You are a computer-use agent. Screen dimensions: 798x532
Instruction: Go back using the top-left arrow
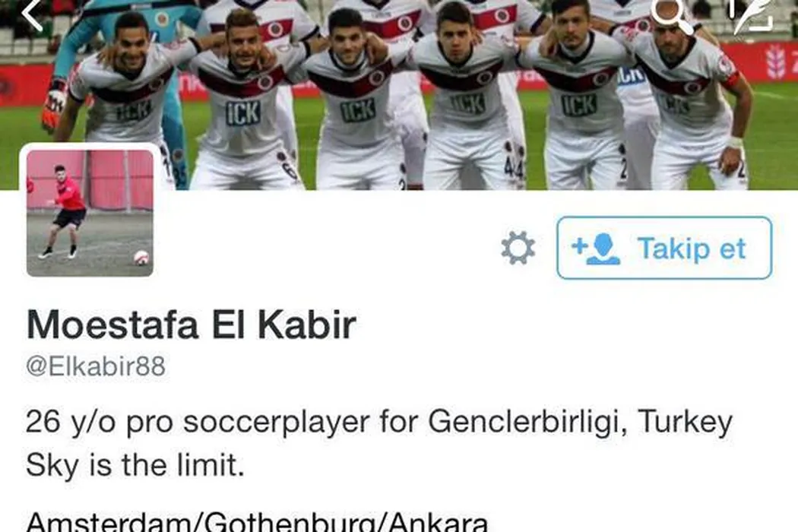[32, 14]
